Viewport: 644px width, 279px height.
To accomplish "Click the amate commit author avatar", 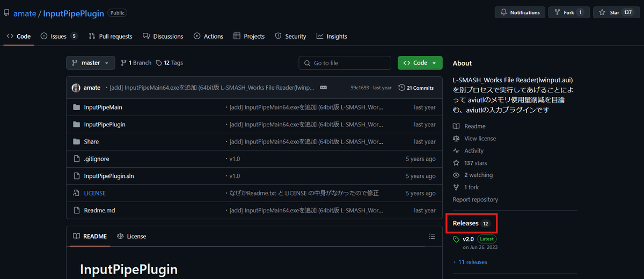I will tap(76, 88).
